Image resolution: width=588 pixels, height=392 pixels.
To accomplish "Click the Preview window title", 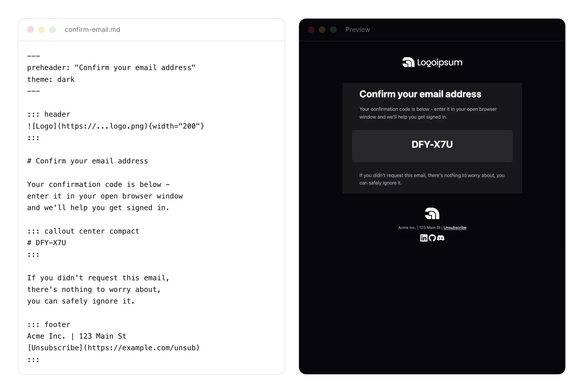I will tap(357, 30).
